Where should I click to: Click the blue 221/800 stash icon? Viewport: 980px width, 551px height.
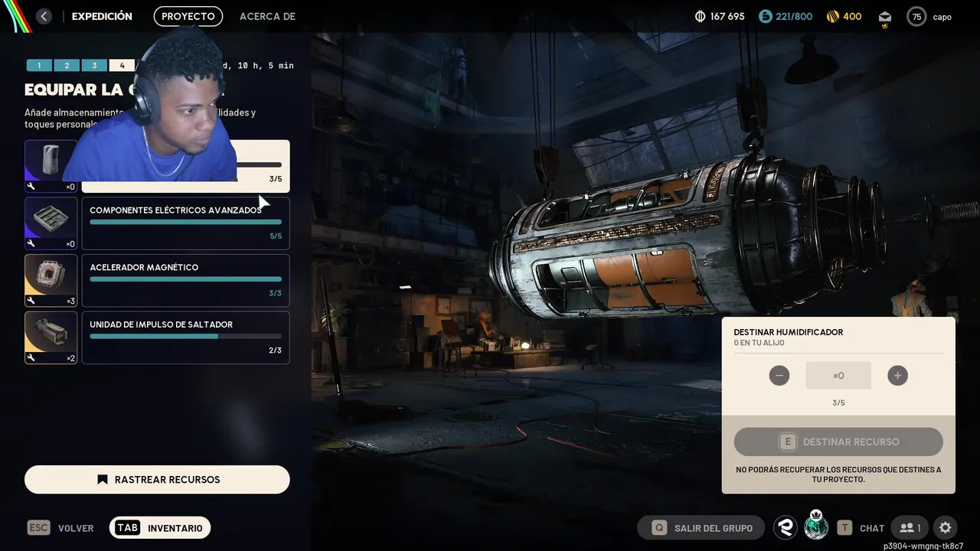(766, 16)
